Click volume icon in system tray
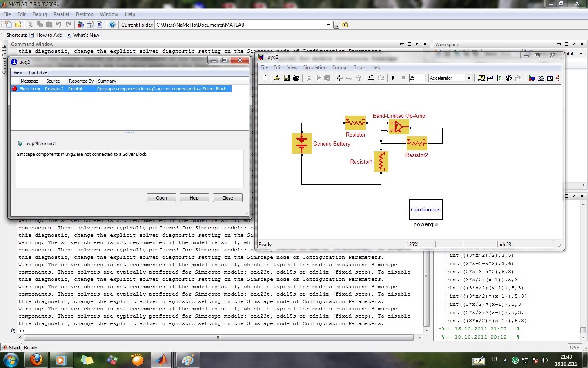Image resolution: width=588 pixels, height=368 pixels. (x=544, y=360)
